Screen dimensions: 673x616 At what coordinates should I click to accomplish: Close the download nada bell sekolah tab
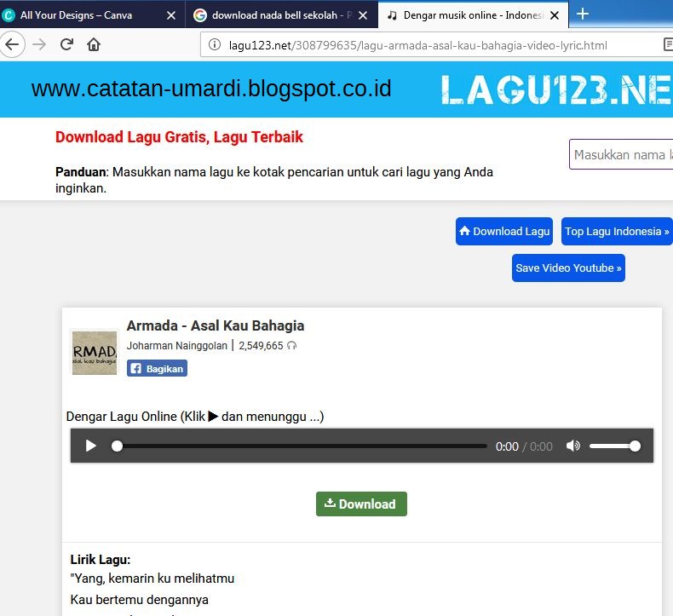pyautogui.click(x=363, y=15)
